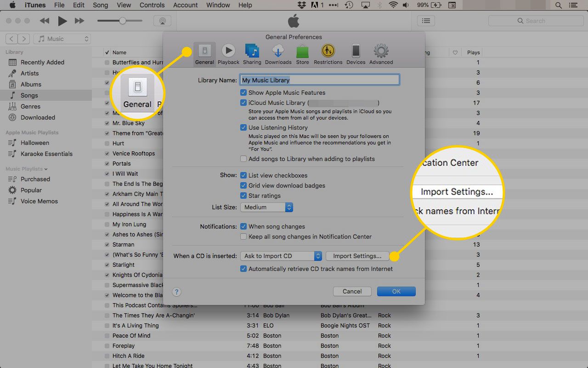The image size is (588, 368).
Task: Toggle When song changes notification checkbox
Action: coord(243,226)
